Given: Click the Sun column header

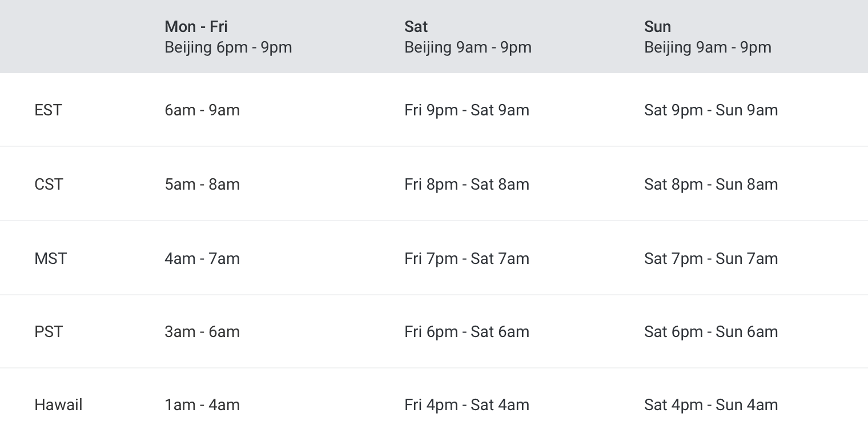Looking at the screenshot, I should coord(657,27).
